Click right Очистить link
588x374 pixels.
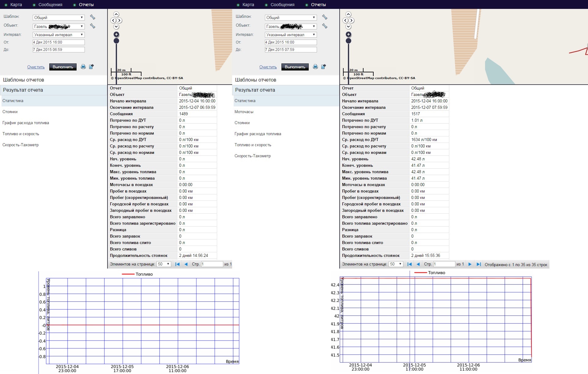click(268, 67)
